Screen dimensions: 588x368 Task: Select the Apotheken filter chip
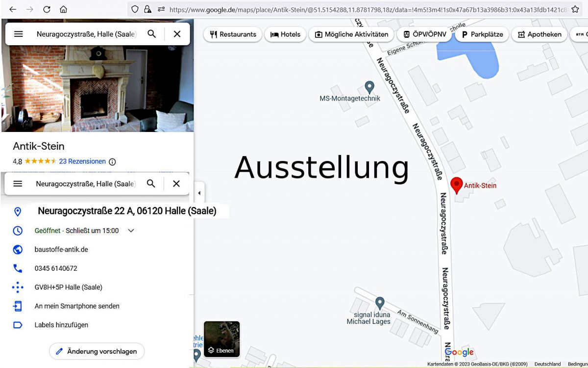pos(539,34)
